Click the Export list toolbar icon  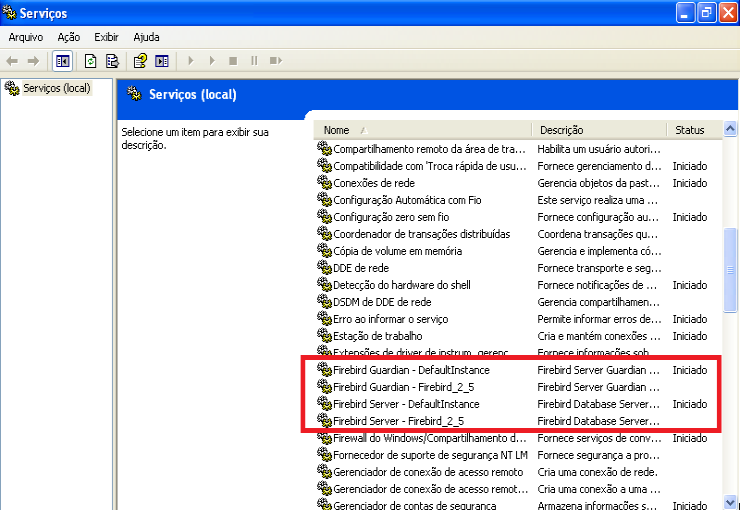pos(112,61)
